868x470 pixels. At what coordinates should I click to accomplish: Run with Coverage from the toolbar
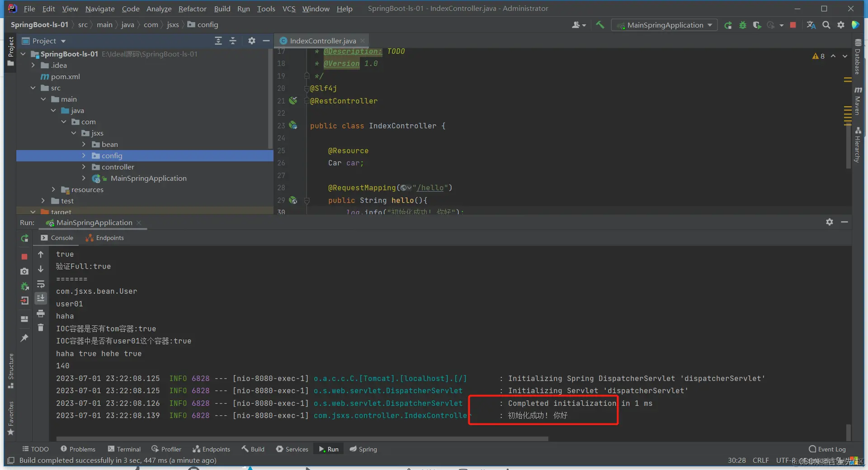[x=757, y=25]
